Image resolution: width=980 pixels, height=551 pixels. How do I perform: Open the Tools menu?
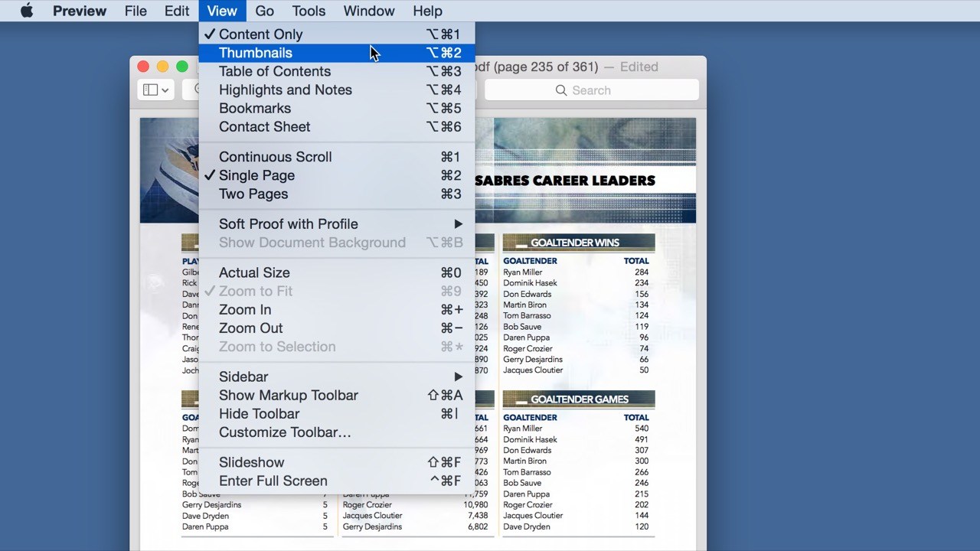click(309, 11)
